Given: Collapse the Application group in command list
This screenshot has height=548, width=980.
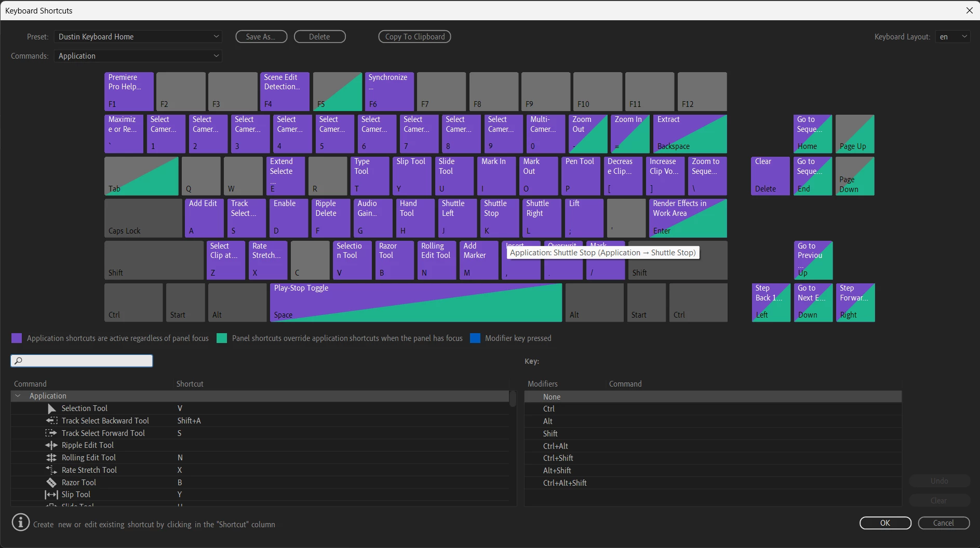Looking at the screenshot, I should click(x=18, y=396).
